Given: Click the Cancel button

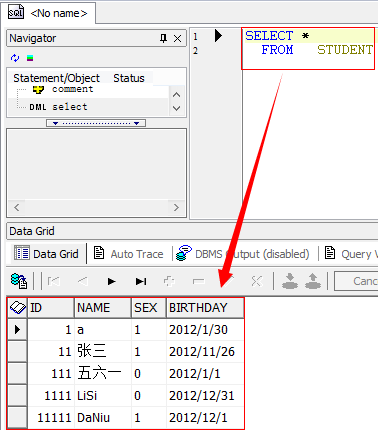Looking at the screenshot, I should point(356,281).
